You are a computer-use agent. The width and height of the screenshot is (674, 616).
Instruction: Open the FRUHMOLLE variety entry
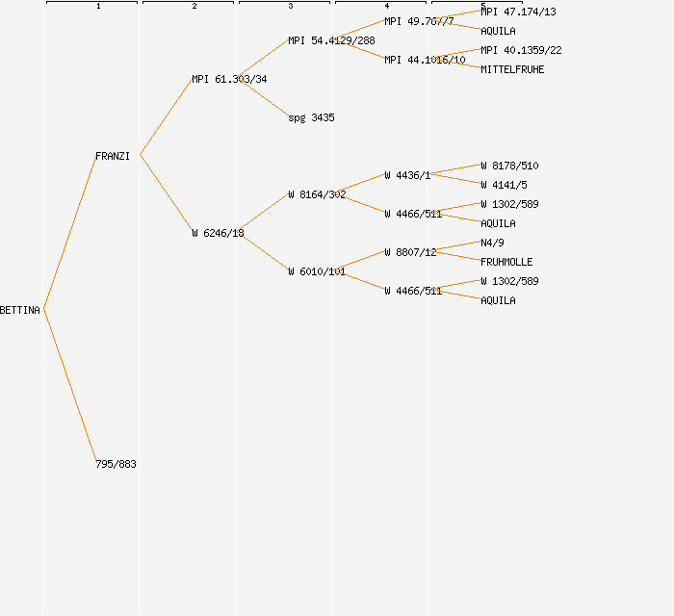point(506,262)
